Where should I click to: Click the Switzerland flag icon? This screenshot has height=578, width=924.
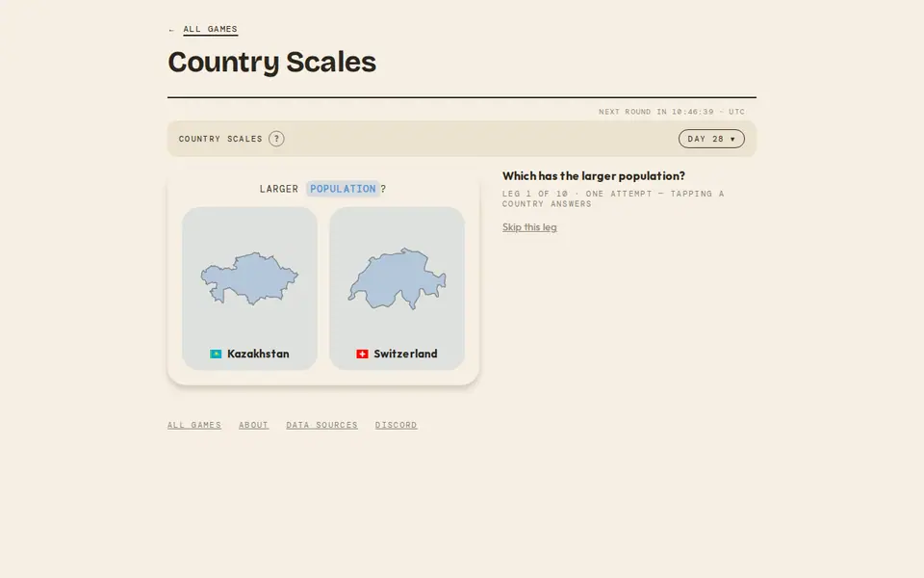[x=363, y=354]
